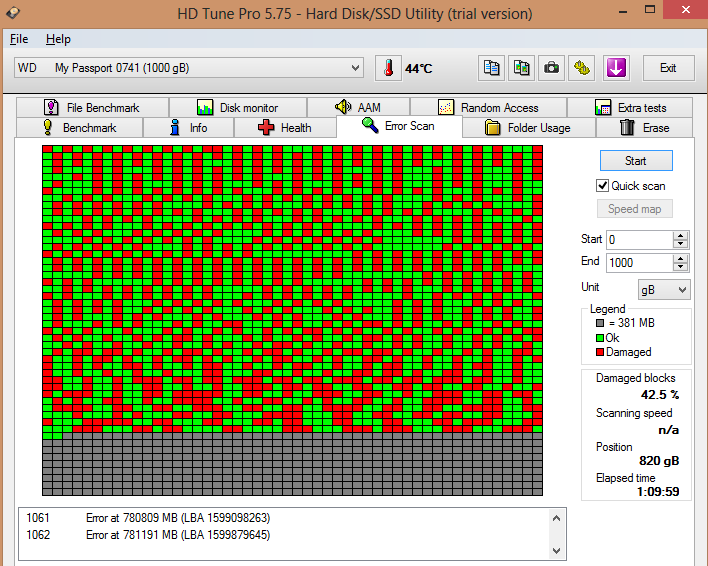Expand the Unit gB dropdown
This screenshot has height=566, width=708.
pyautogui.click(x=664, y=290)
